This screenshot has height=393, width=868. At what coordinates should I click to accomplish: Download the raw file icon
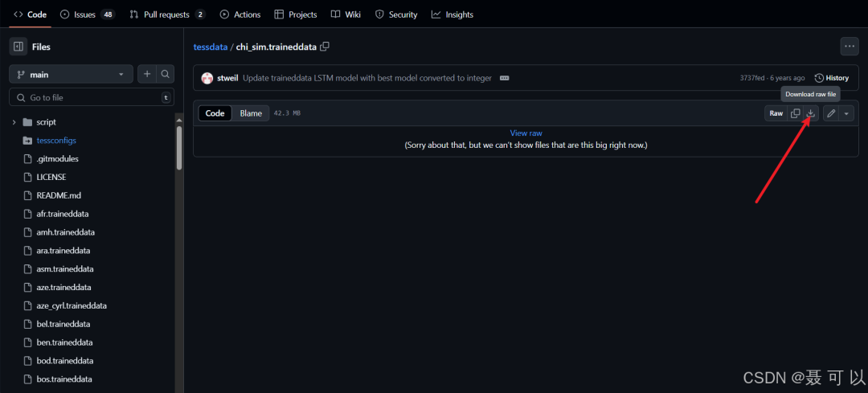click(x=810, y=113)
